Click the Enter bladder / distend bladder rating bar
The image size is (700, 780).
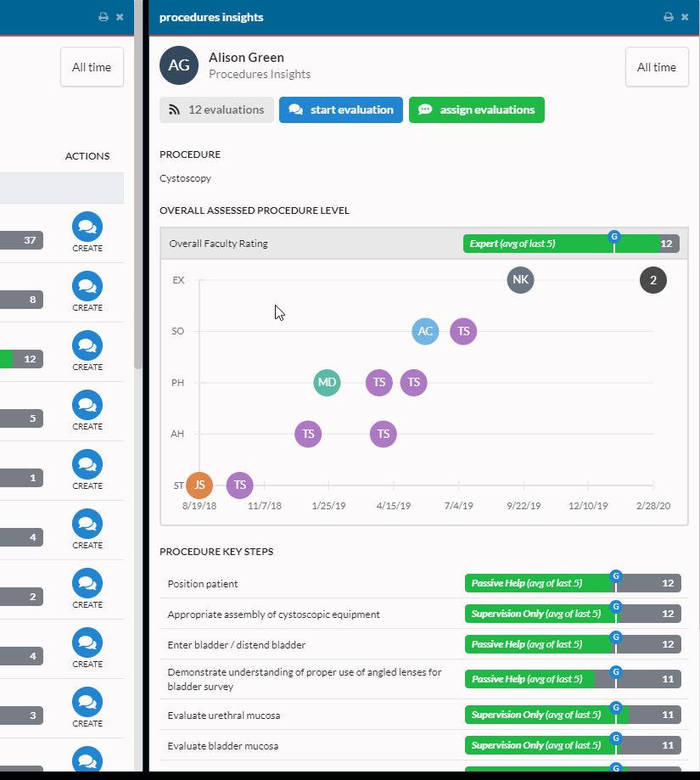click(x=573, y=645)
